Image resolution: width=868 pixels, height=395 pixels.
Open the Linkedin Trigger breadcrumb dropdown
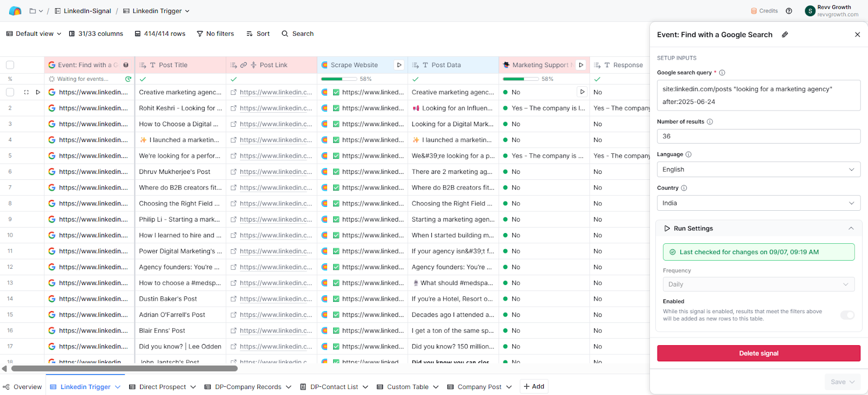(187, 11)
